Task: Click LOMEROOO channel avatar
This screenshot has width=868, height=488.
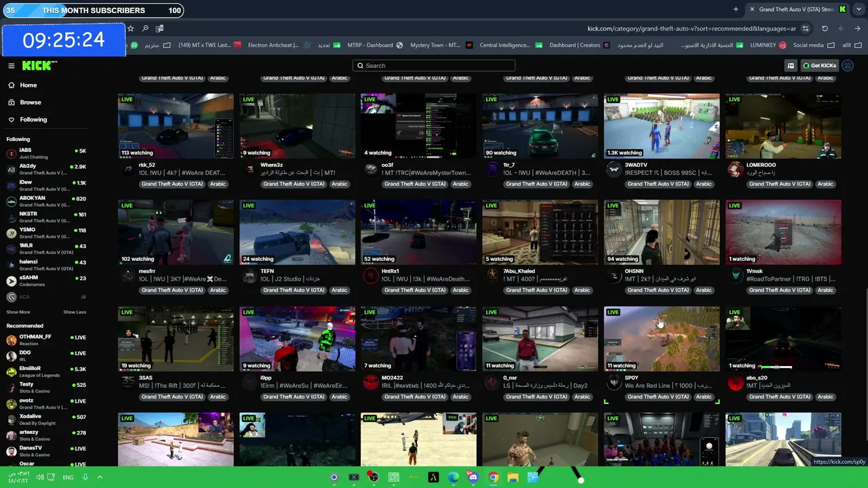Action: 735,169
